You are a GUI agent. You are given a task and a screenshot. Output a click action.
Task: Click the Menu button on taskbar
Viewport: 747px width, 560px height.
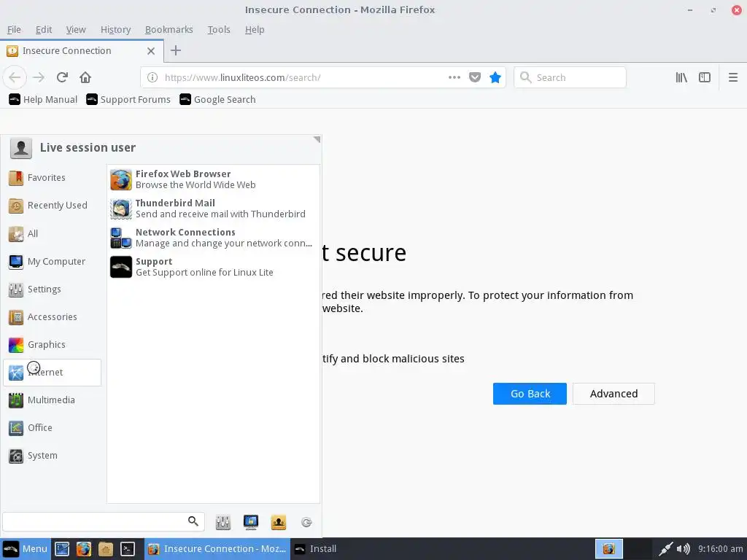(25, 548)
